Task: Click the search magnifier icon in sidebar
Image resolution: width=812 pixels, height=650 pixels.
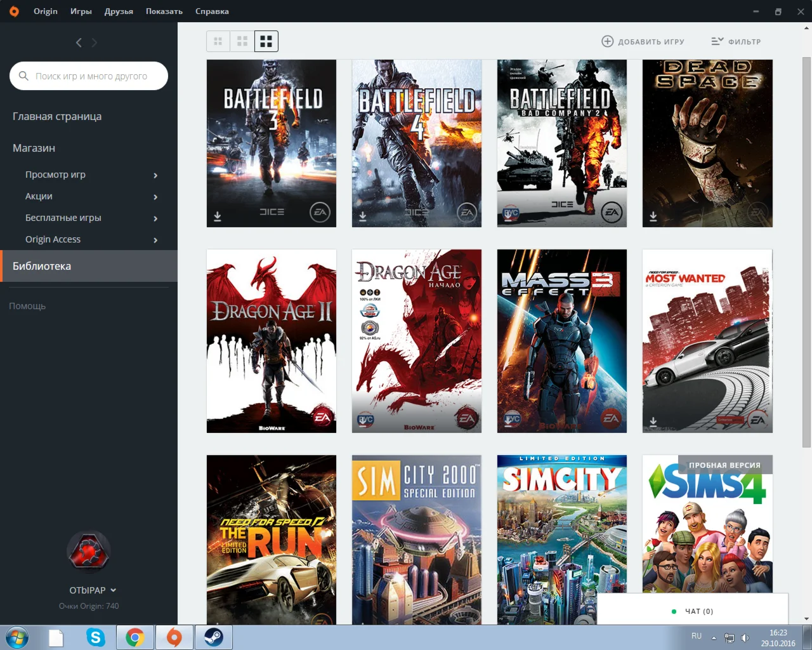Action: [23, 76]
